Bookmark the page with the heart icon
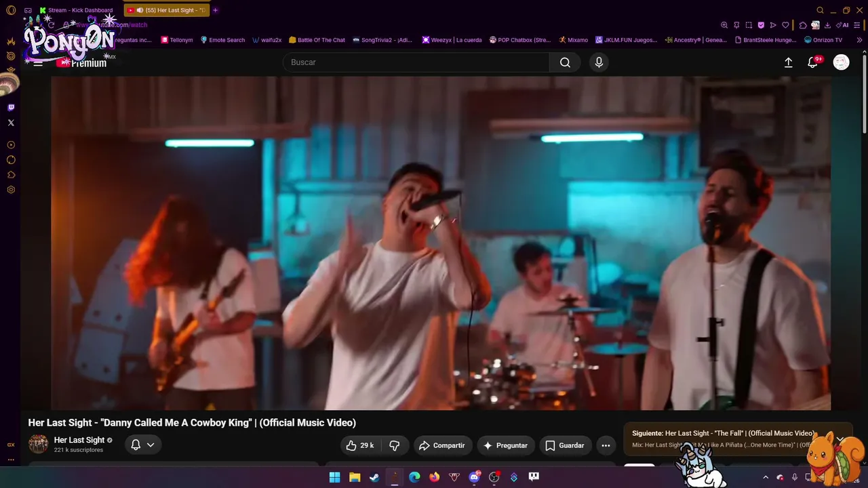Viewport: 868px width, 488px height. [x=785, y=25]
